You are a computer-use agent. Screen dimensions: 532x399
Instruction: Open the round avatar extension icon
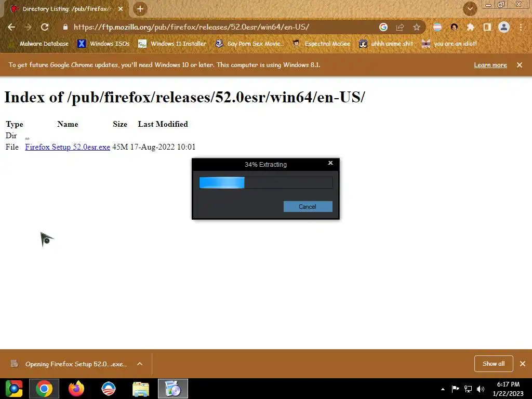click(454, 27)
